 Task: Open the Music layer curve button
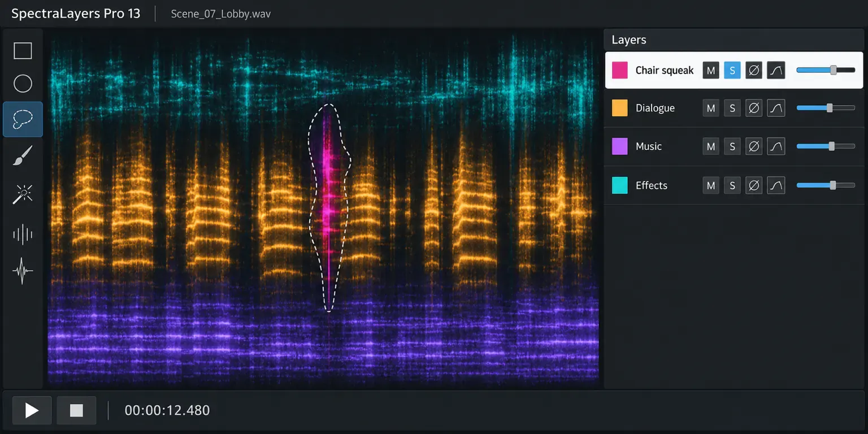click(x=776, y=147)
